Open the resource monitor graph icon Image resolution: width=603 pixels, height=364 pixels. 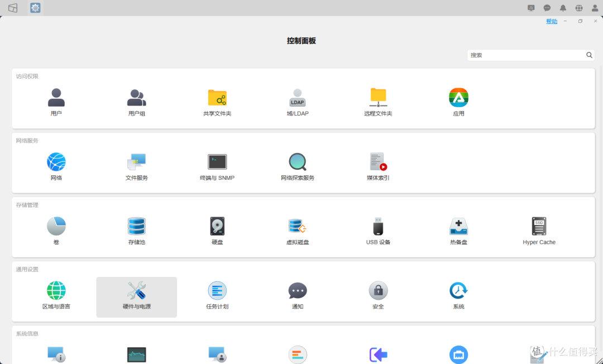point(137,355)
